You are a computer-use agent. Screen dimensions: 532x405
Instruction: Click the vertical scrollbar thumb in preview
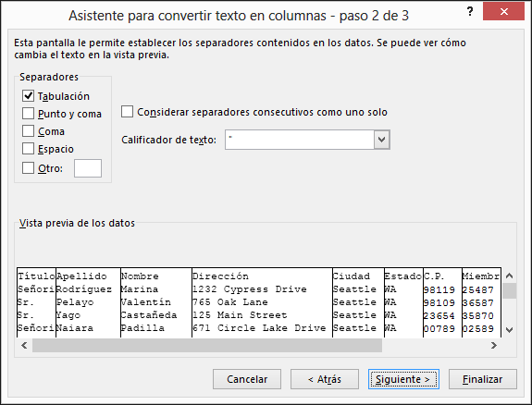509,290
